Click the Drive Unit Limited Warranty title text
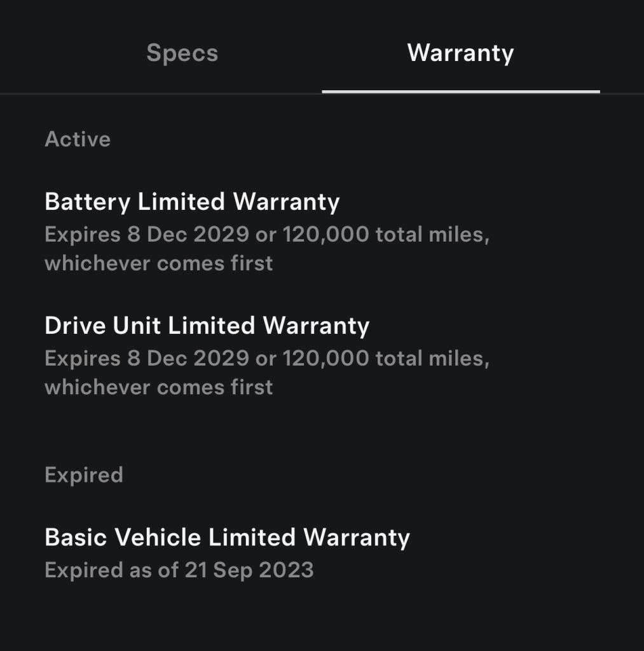Screen dimensions: 644x651 tap(207, 325)
